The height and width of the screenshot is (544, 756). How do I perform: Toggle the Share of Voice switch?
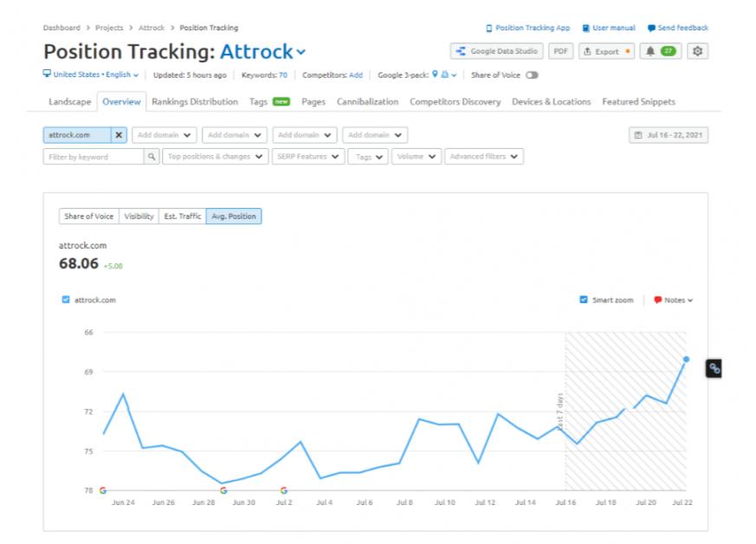pyautogui.click(x=532, y=75)
